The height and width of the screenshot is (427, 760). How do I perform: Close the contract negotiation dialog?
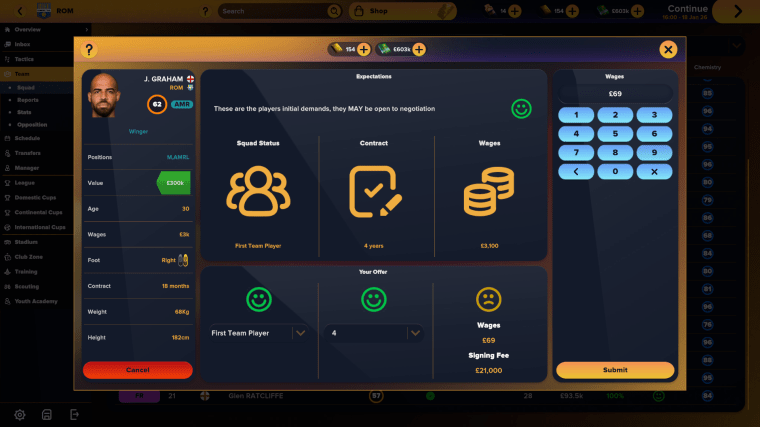(x=668, y=49)
